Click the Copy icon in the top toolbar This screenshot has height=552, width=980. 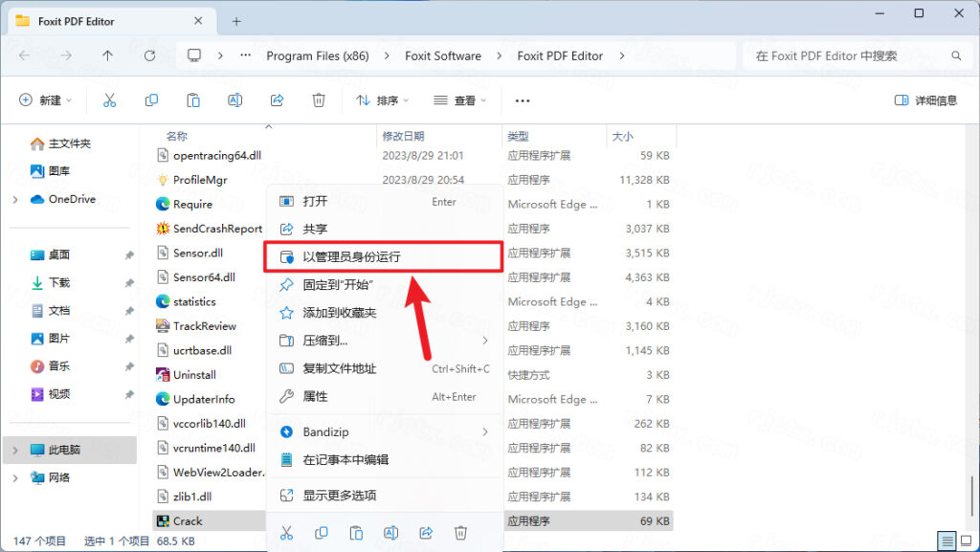click(151, 99)
